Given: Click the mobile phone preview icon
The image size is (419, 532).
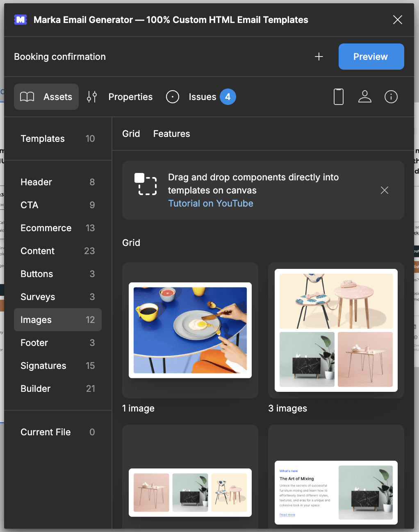Looking at the screenshot, I should point(339,97).
